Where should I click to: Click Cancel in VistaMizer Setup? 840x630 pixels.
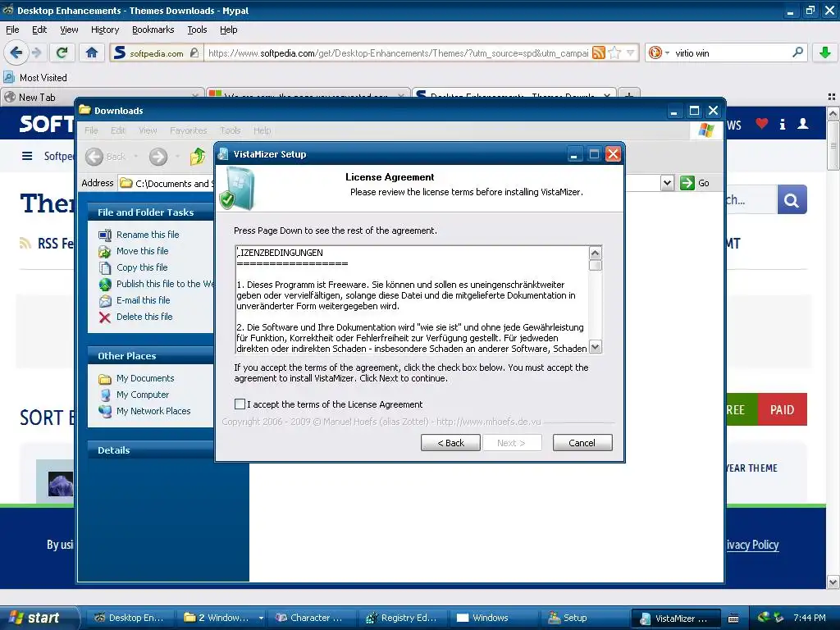(x=582, y=442)
